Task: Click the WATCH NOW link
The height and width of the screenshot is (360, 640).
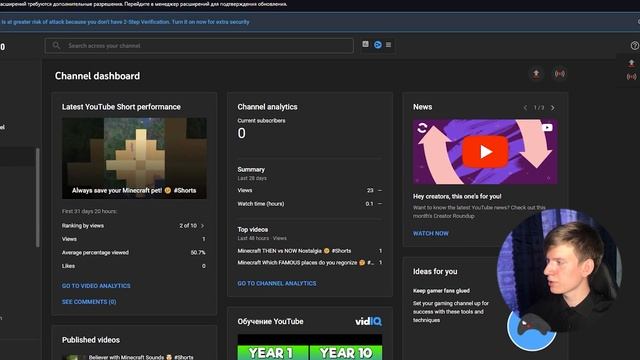Action: point(431,233)
